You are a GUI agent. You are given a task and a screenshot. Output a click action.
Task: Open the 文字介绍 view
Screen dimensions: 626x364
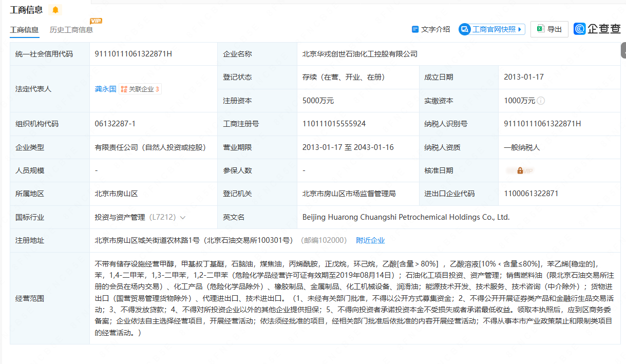point(431,29)
